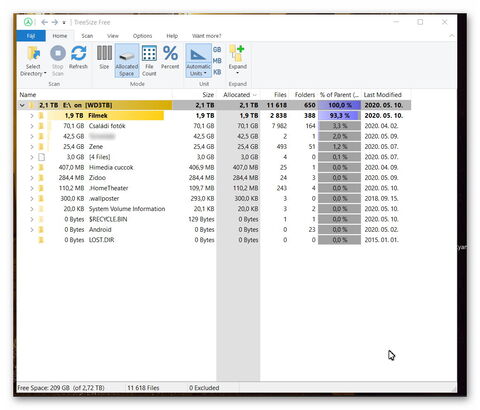
Task: Select the $RECYCLE.BIN row
Action: click(214, 219)
